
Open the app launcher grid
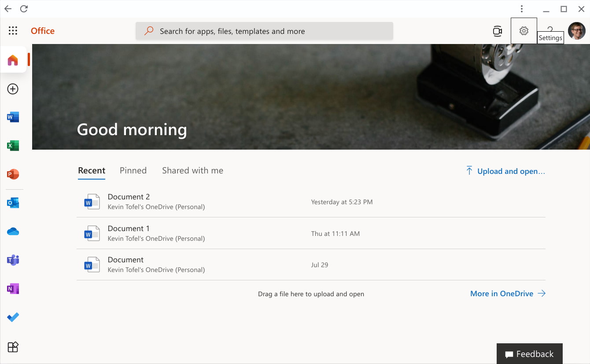[x=13, y=31]
